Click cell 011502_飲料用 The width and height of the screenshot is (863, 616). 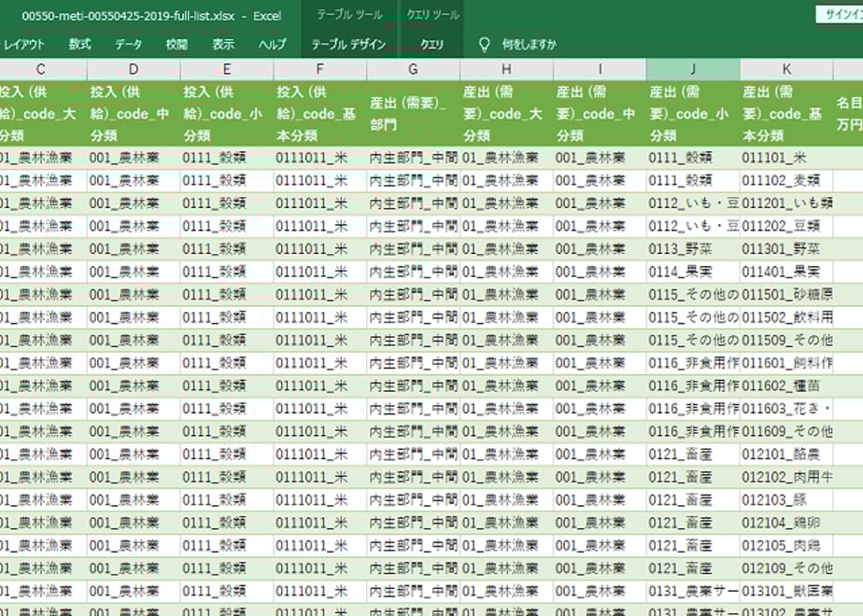[786, 317]
